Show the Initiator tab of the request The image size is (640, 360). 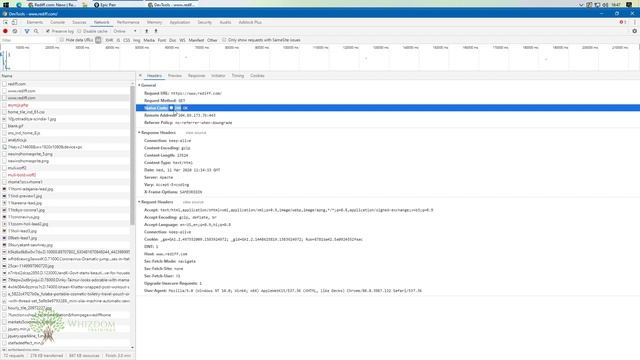pyautogui.click(x=218, y=76)
